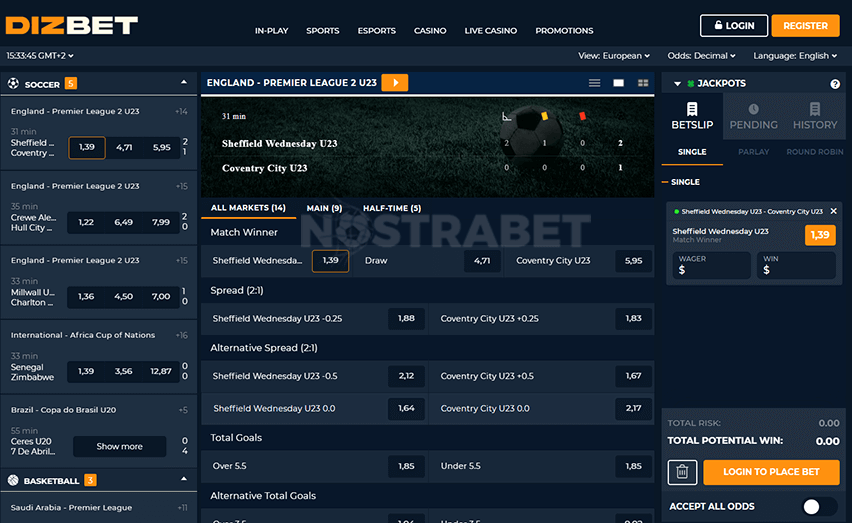
Task: Click the green jackpots clover icon
Action: pyautogui.click(x=691, y=84)
